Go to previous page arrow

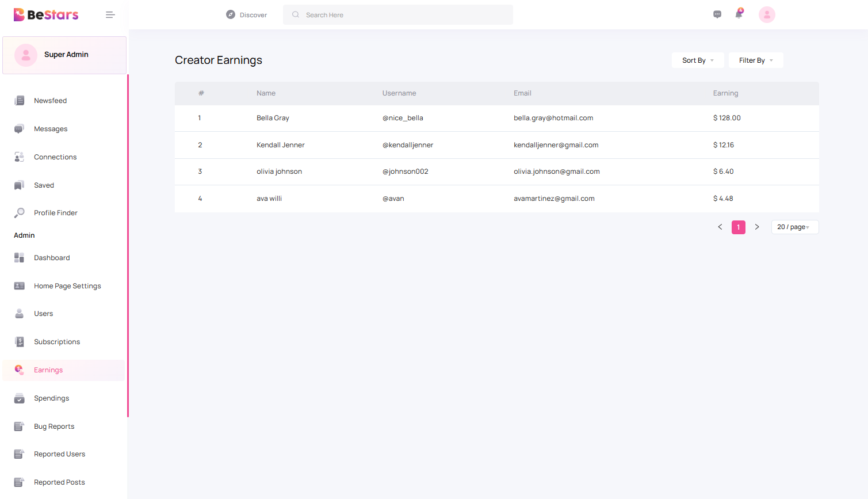[720, 227]
